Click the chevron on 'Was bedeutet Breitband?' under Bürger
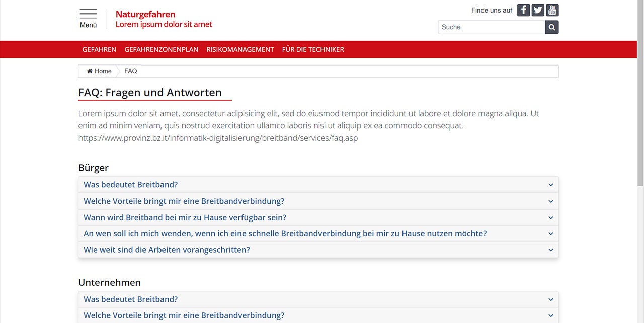 click(x=550, y=185)
